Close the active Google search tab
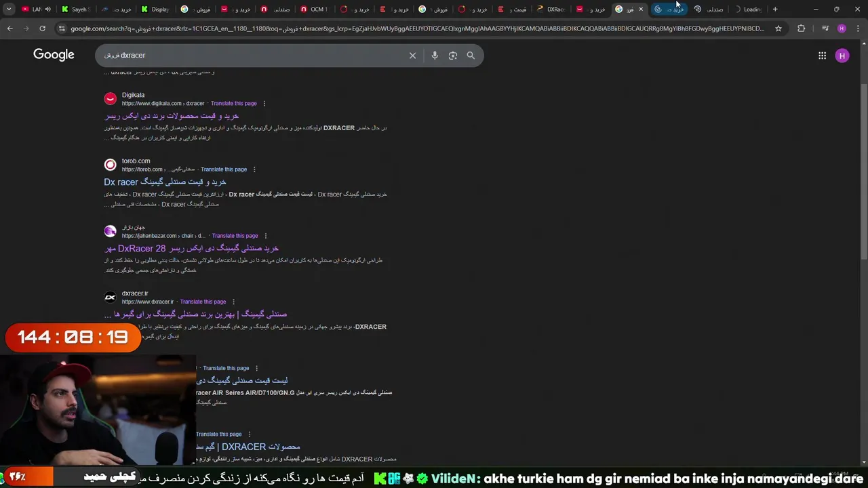This screenshot has height=488, width=868. (x=641, y=9)
